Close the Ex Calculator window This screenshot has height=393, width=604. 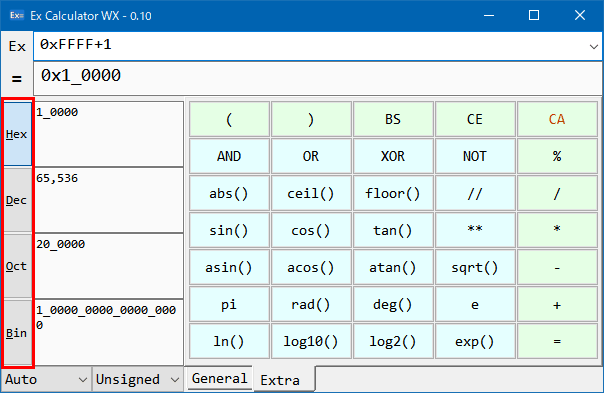pyautogui.click(x=580, y=15)
